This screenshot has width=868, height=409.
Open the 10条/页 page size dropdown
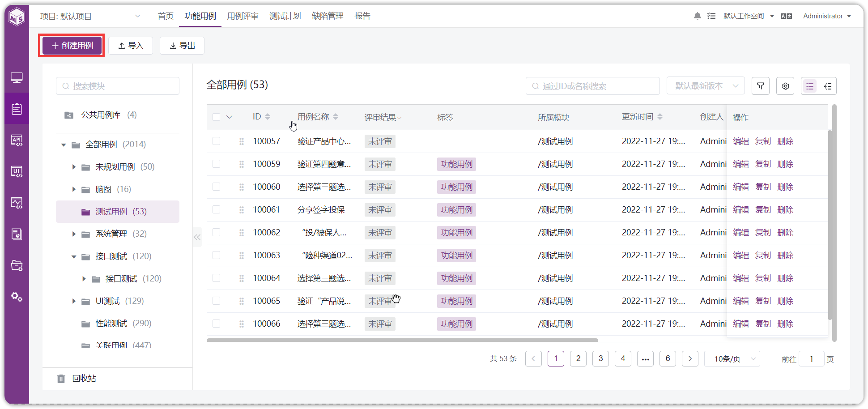click(732, 359)
